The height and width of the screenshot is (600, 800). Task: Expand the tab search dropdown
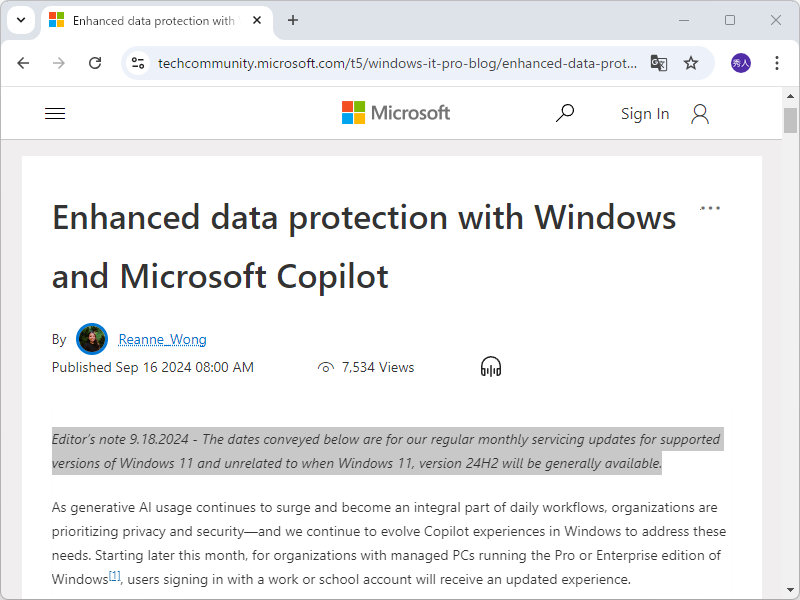(x=20, y=20)
